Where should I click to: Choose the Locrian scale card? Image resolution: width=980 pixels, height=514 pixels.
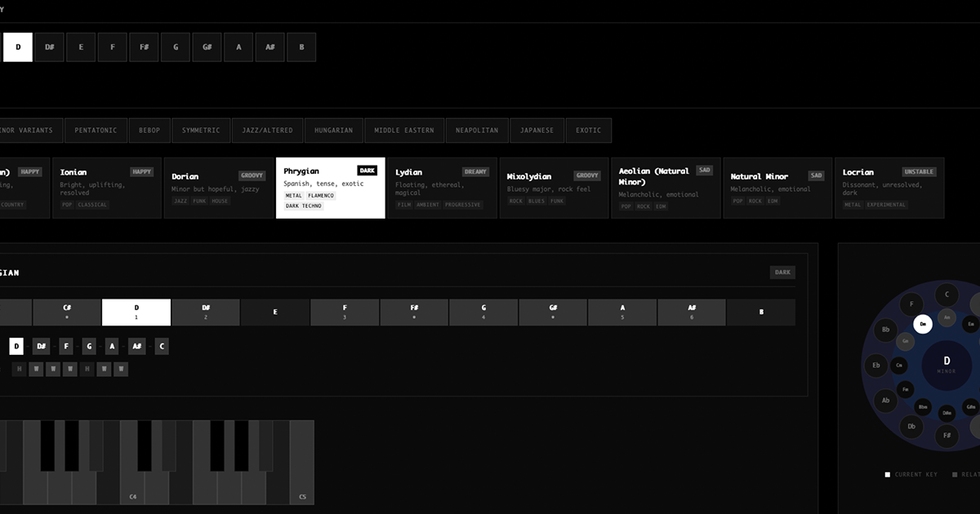click(x=889, y=188)
